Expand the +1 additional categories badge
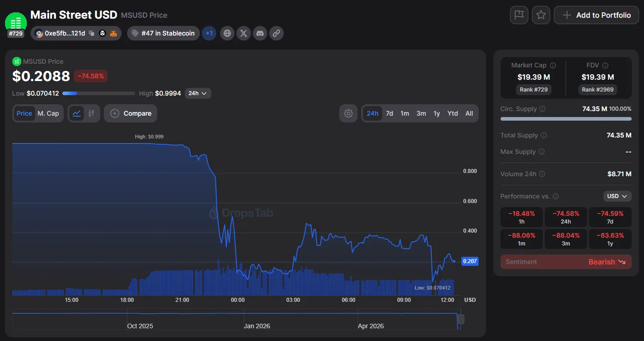 [209, 33]
